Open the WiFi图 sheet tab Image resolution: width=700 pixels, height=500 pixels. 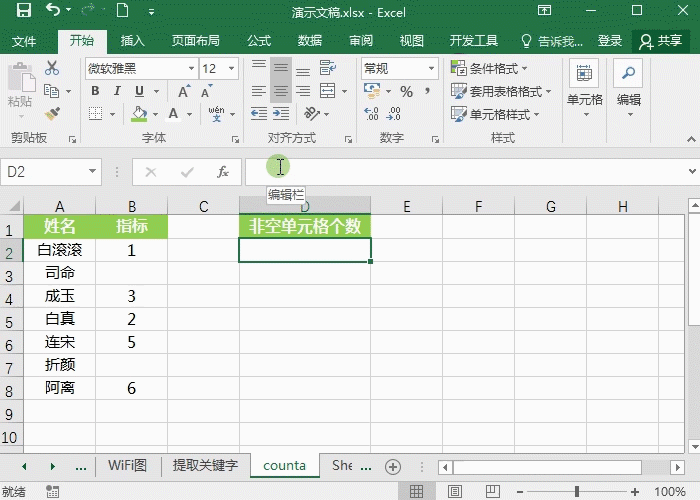click(x=127, y=466)
